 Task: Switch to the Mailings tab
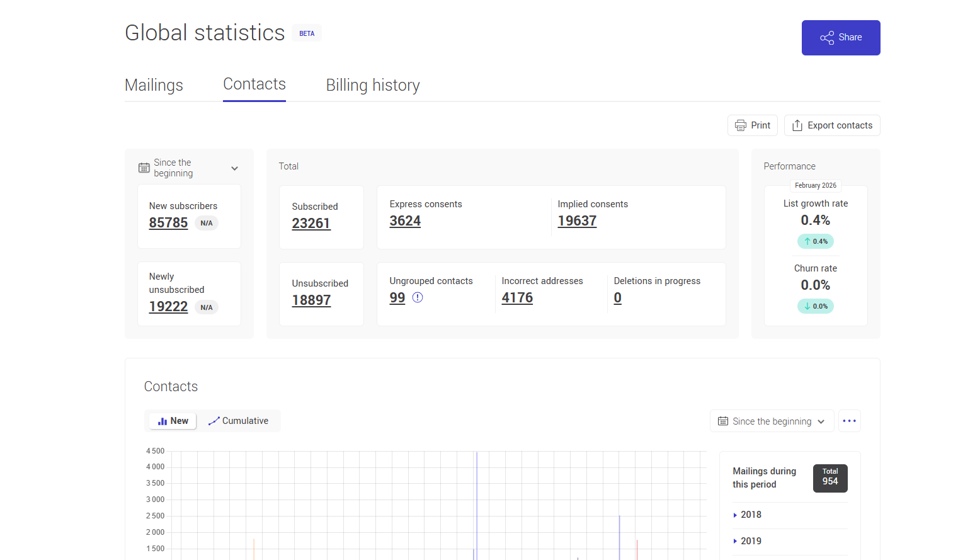154,84
